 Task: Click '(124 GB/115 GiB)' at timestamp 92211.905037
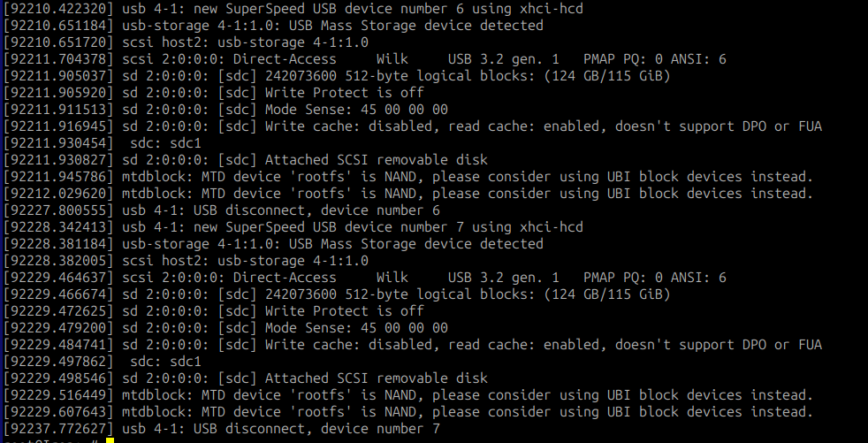pos(606,76)
